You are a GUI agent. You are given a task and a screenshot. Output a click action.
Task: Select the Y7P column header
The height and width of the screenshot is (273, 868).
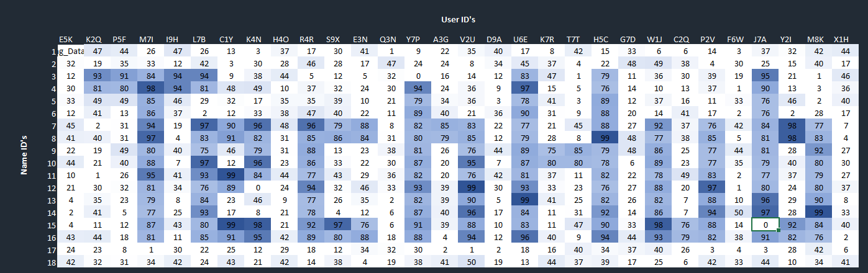413,39
